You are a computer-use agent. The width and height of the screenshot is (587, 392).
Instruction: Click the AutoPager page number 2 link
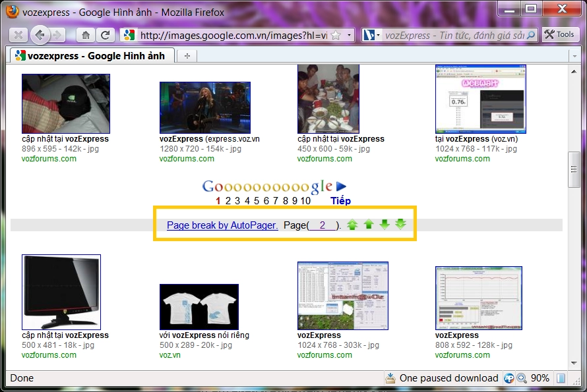click(323, 225)
